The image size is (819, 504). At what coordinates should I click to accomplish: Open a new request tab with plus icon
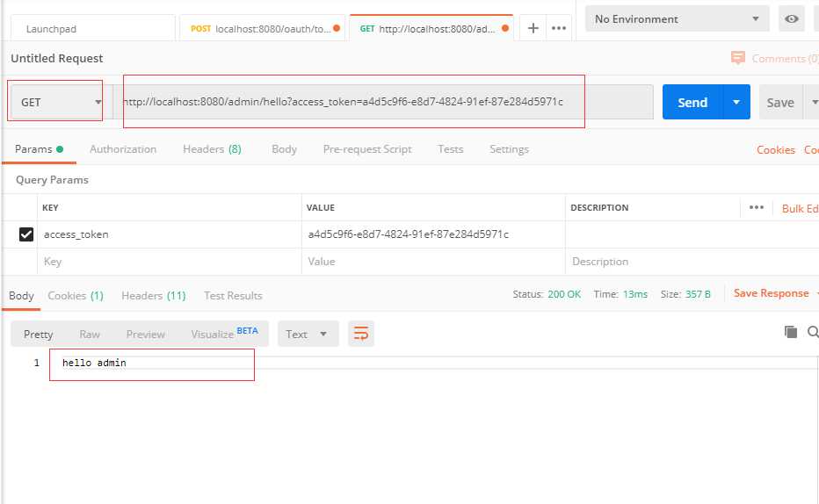coord(533,28)
